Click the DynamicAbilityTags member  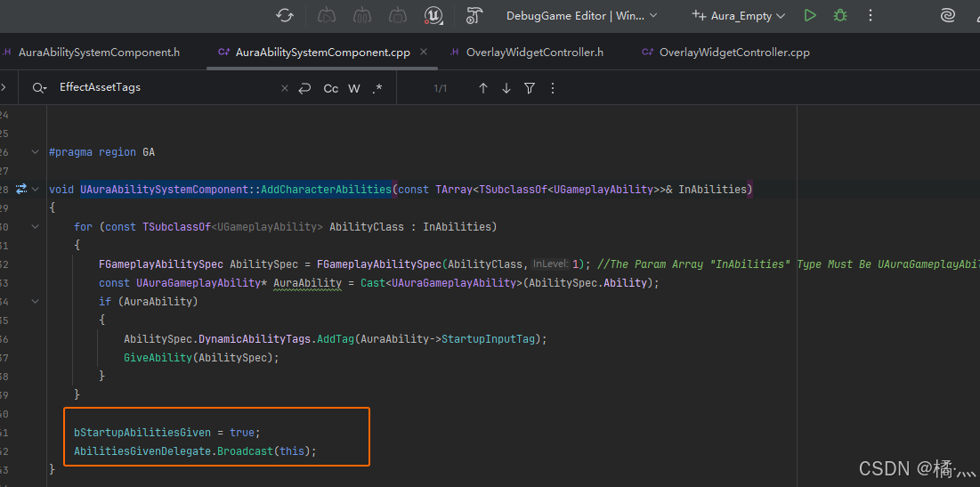pyautogui.click(x=255, y=339)
